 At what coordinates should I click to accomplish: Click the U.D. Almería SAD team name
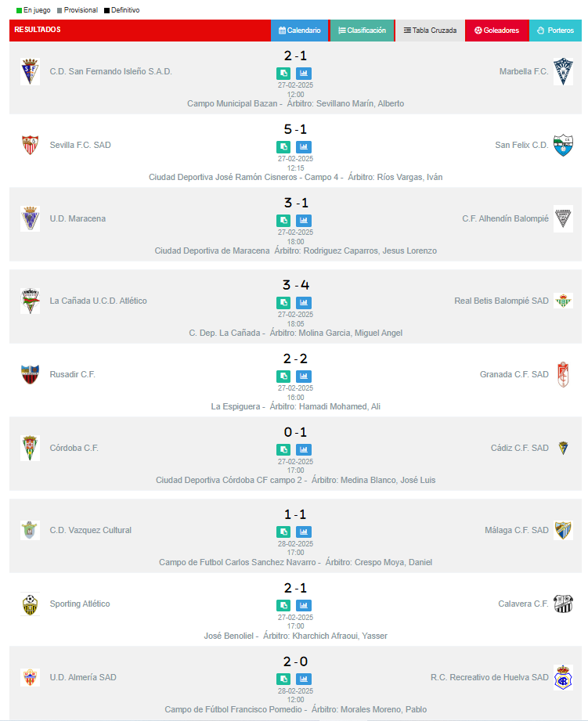pyautogui.click(x=83, y=677)
